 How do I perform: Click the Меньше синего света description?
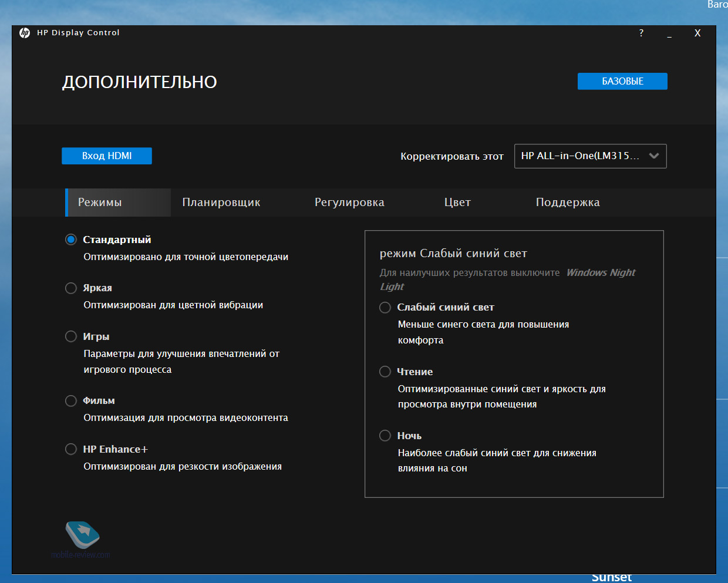(x=483, y=332)
